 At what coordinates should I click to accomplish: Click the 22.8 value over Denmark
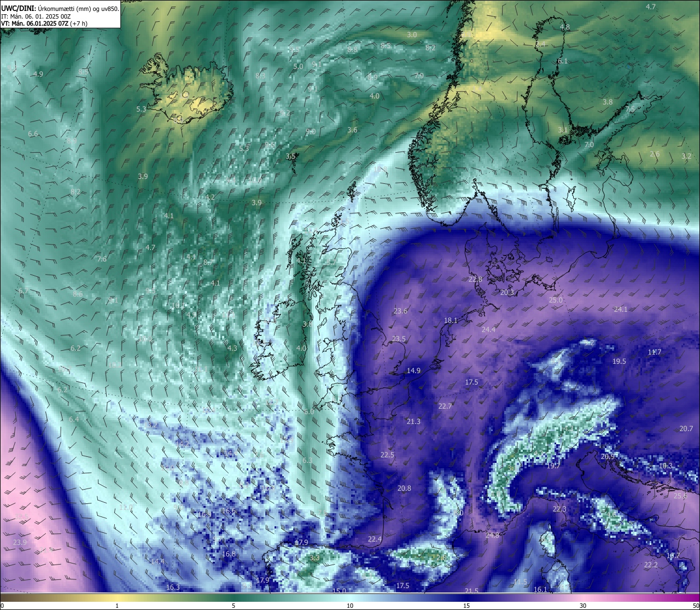tap(476, 279)
